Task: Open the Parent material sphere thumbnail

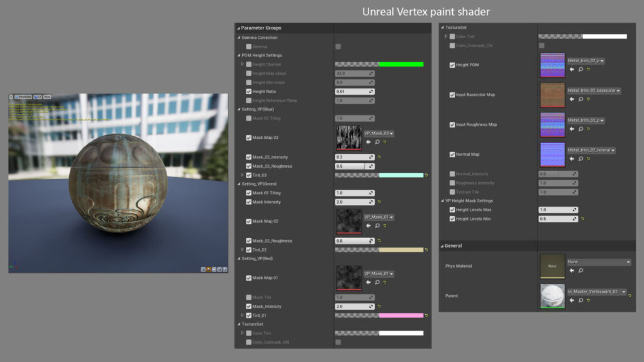Action: (552, 296)
